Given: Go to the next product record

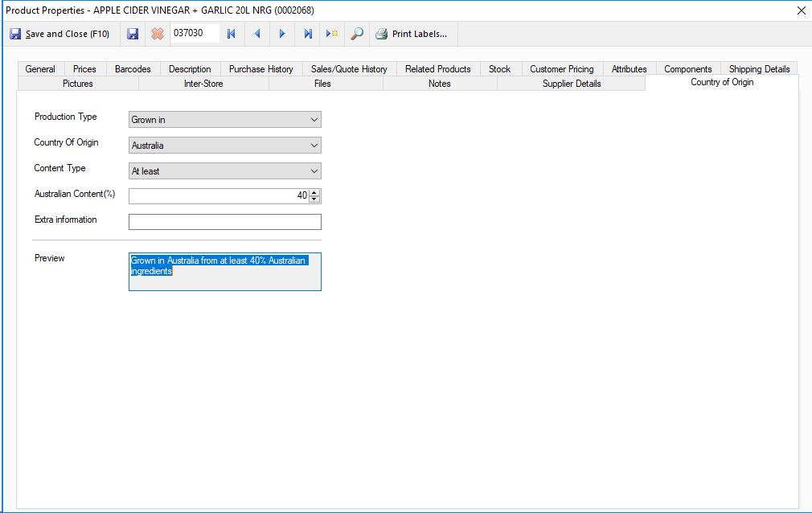Looking at the screenshot, I should point(282,35).
